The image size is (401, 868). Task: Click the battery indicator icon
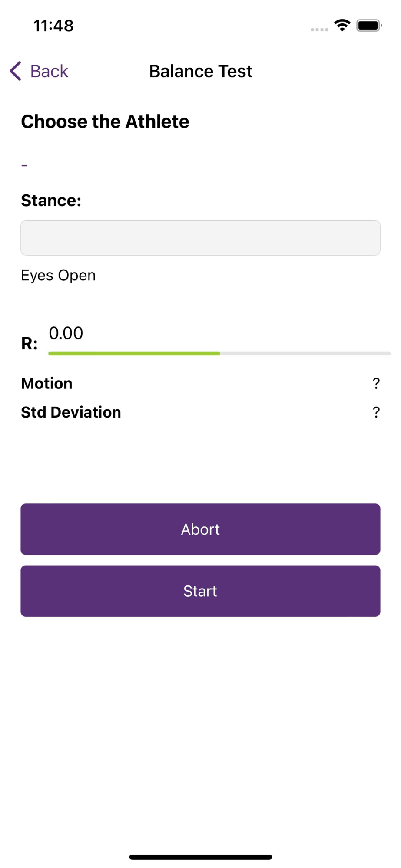(x=368, y=26)
